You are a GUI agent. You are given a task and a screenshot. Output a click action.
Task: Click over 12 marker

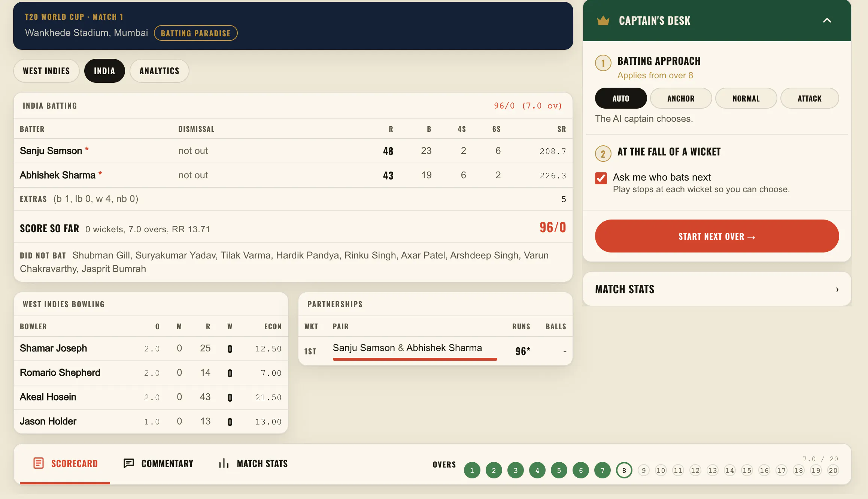coord(695,471)
